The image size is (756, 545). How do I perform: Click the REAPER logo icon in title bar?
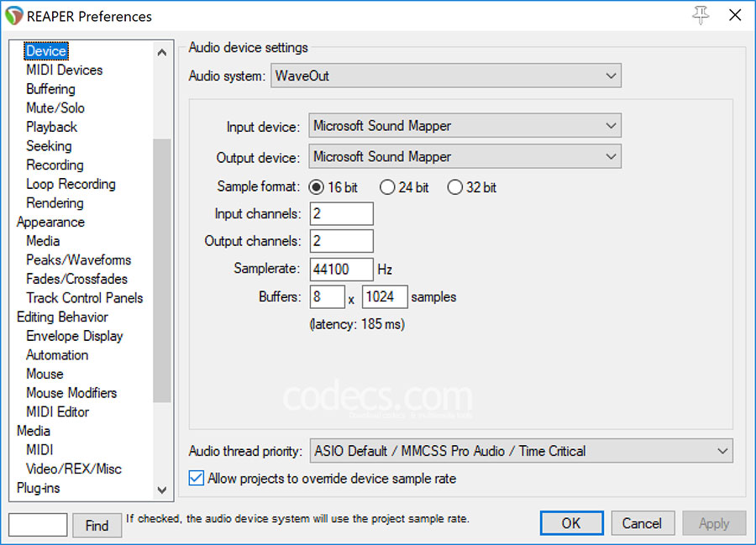pos(14,16)
